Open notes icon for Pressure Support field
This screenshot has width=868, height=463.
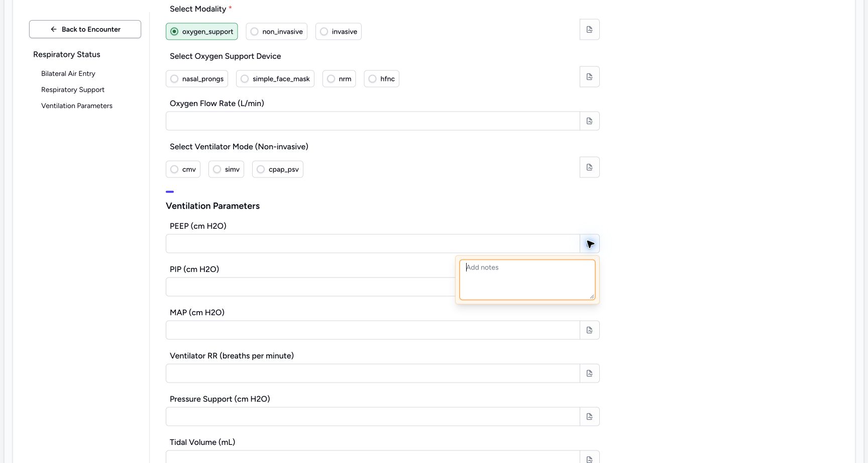(590, 417)
